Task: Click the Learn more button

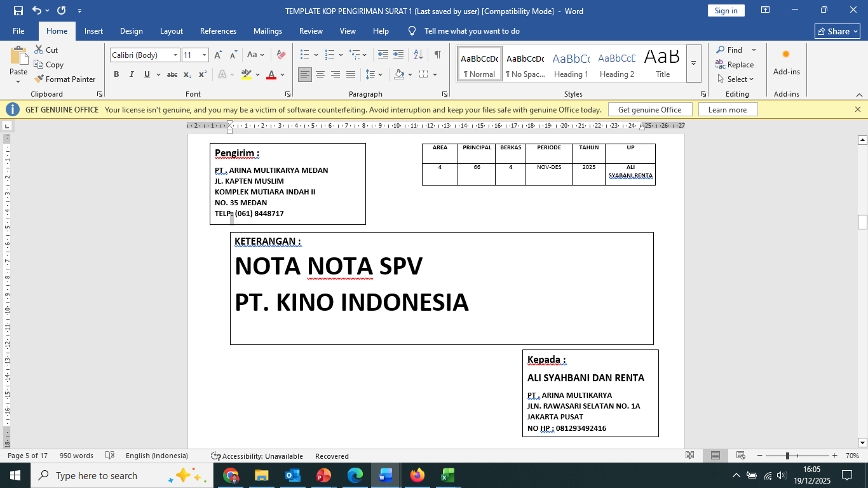Action: click(728, 109)
